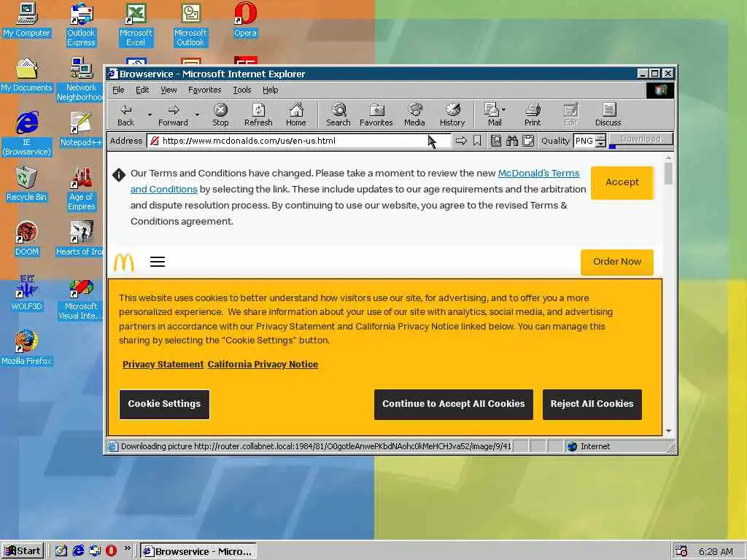
Task: Launch Opera from the quick launch bar
Action: [111, 551]
